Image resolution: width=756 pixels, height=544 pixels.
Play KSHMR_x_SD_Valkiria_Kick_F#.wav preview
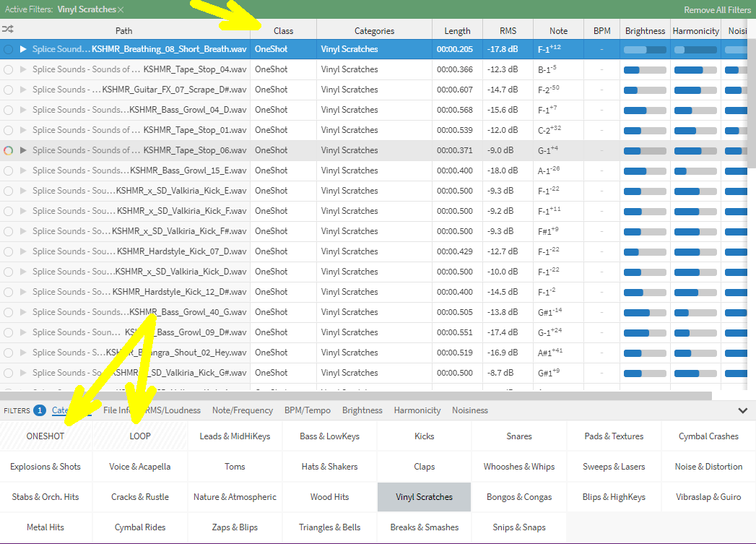click(x=22, y=231)
